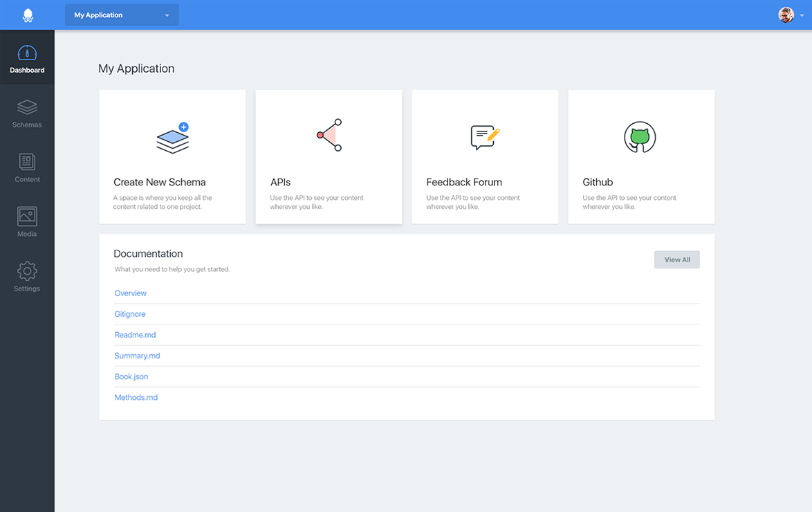Click the Feedback Forum chat icon

[484, 137]
